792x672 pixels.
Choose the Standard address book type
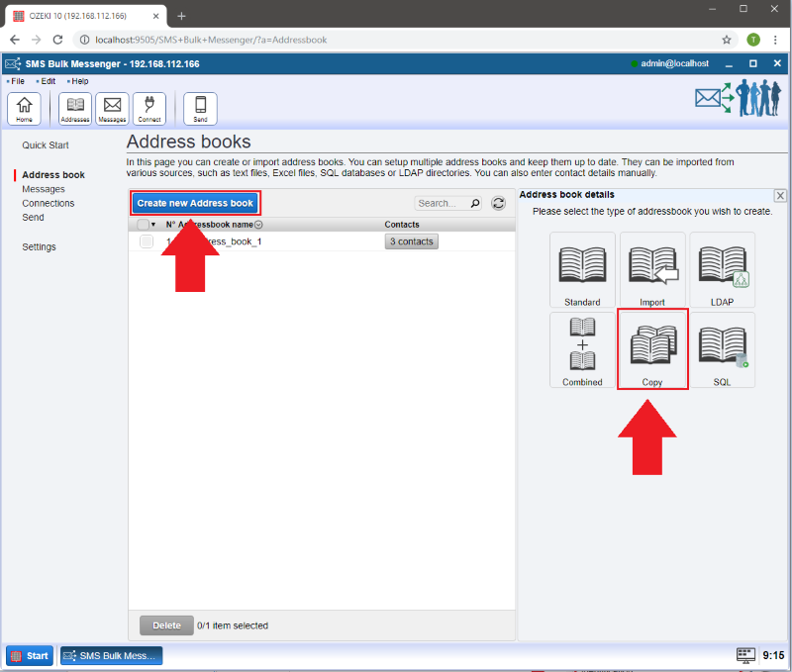click(x=582, y=269)
